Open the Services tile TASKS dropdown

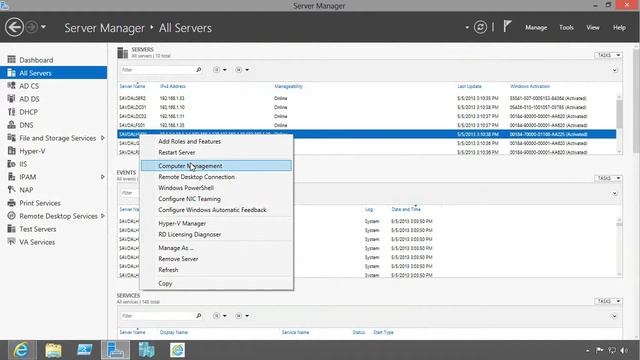tap(608, 301)
